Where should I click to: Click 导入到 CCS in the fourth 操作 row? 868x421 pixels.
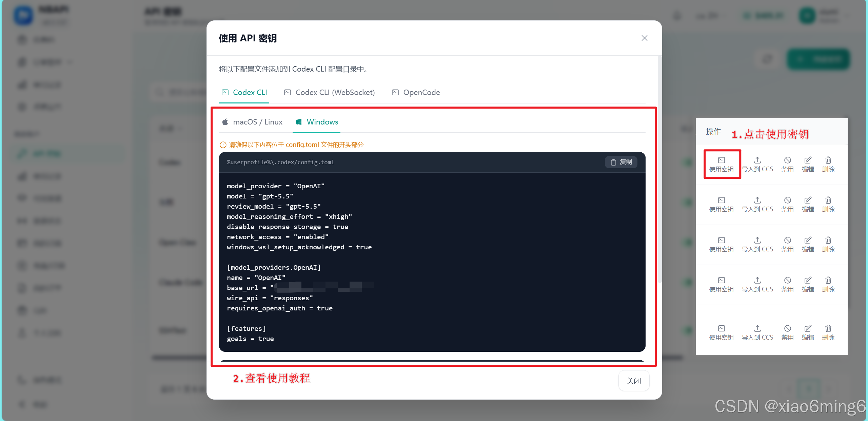pyautogui.click(x=757, y=285)
